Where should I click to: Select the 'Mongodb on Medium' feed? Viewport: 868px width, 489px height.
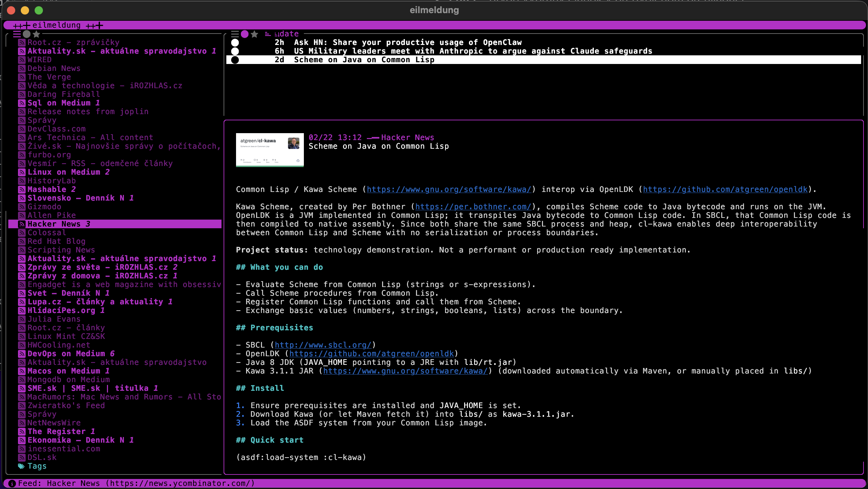pos(69,380)
